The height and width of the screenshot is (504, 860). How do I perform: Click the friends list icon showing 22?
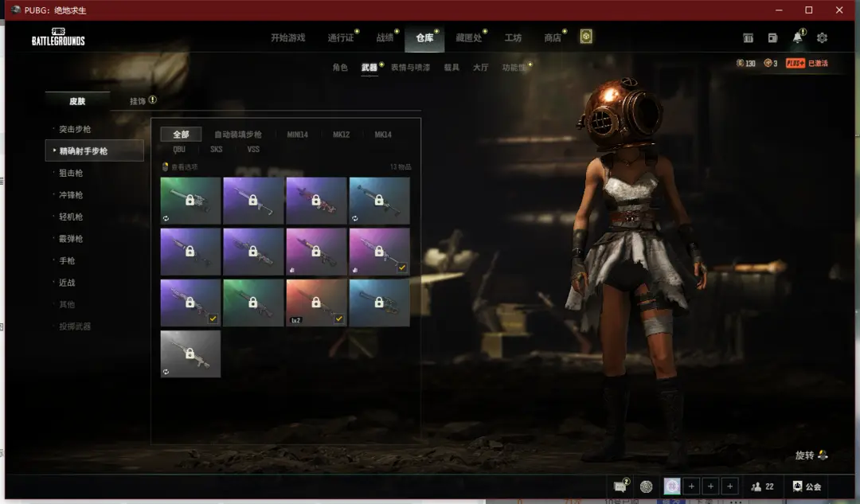coord(762,486)
